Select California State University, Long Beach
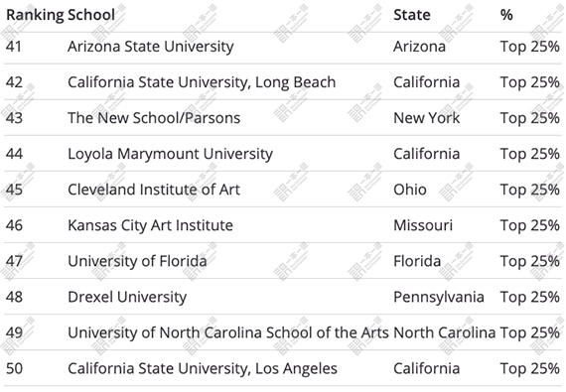The image size is (566, 392). [x=202, y=82]
